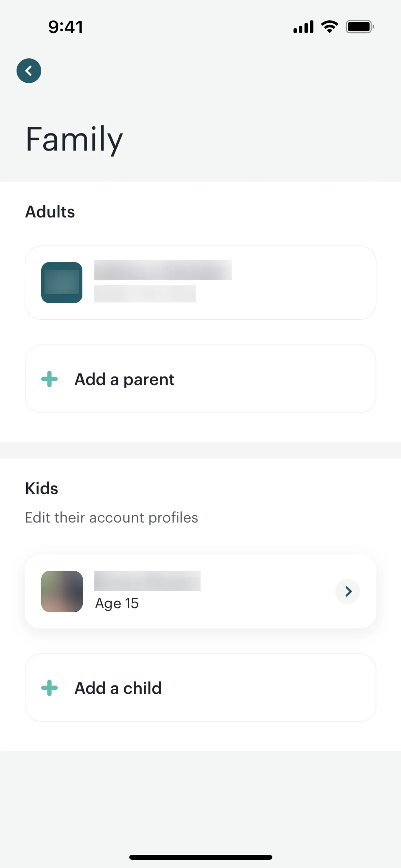Tap the 9:41 clock in the status bar

[x=66, y=27]
